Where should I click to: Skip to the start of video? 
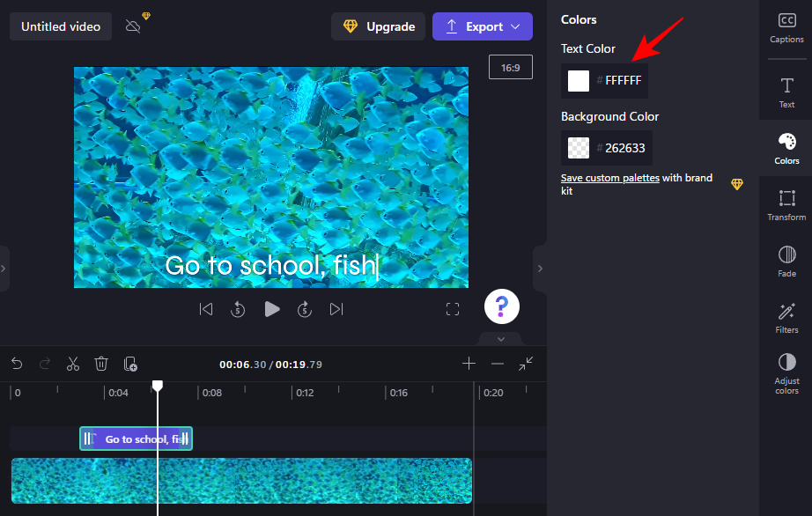click(x=206, y=309)
